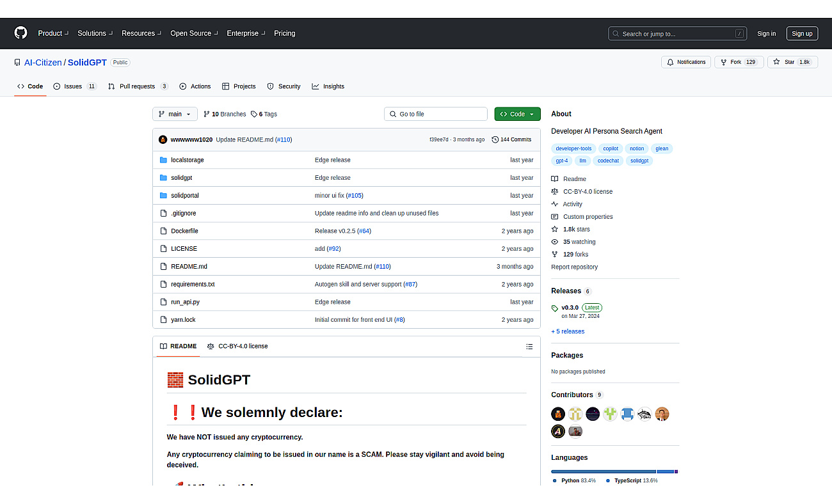Image resolution: width=832 pixels, height=504 pixels.
Task: Click the first contributor avatar
Action: [558, 414]
